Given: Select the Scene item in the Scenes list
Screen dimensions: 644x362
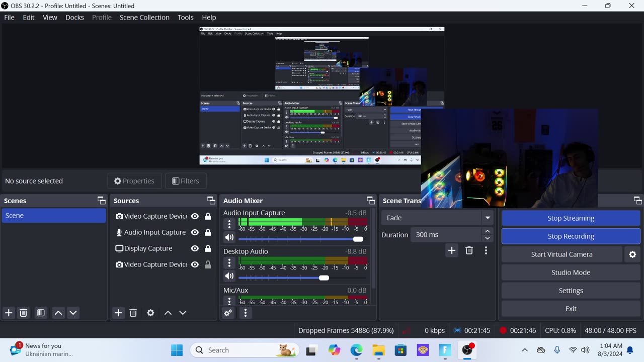Looking at the screenshot, I should (53, 215).
